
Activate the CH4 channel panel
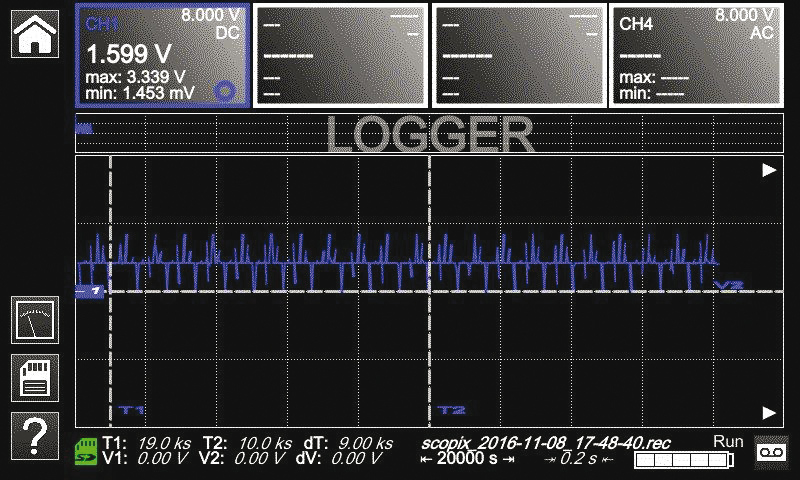(x=695, y=54)
